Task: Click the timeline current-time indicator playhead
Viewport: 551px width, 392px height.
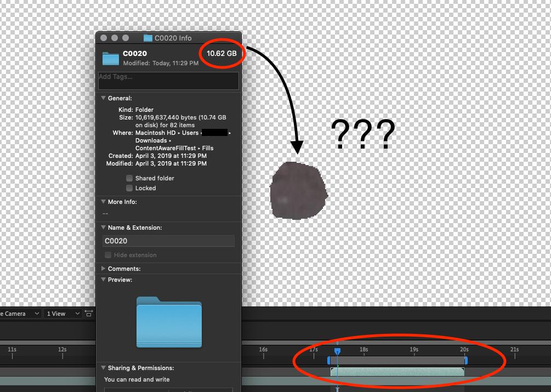Action: [337, 351]
